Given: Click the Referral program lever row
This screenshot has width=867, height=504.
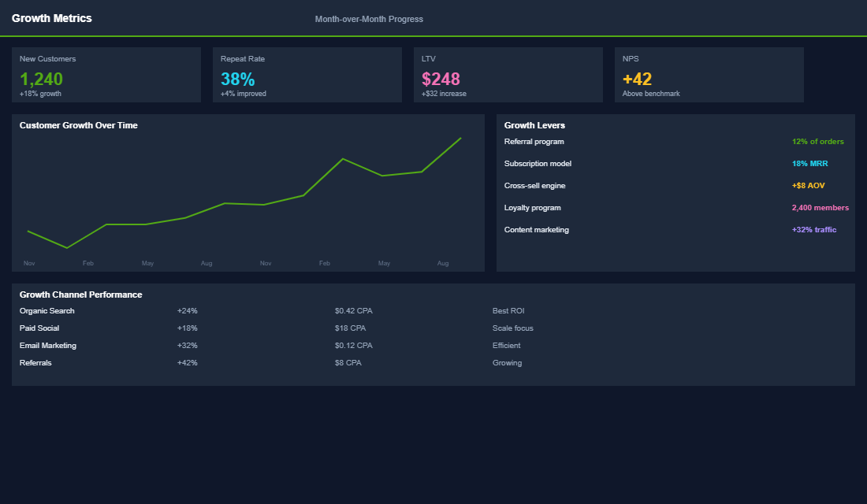Looking at the screenshot, I should (534, 141).
